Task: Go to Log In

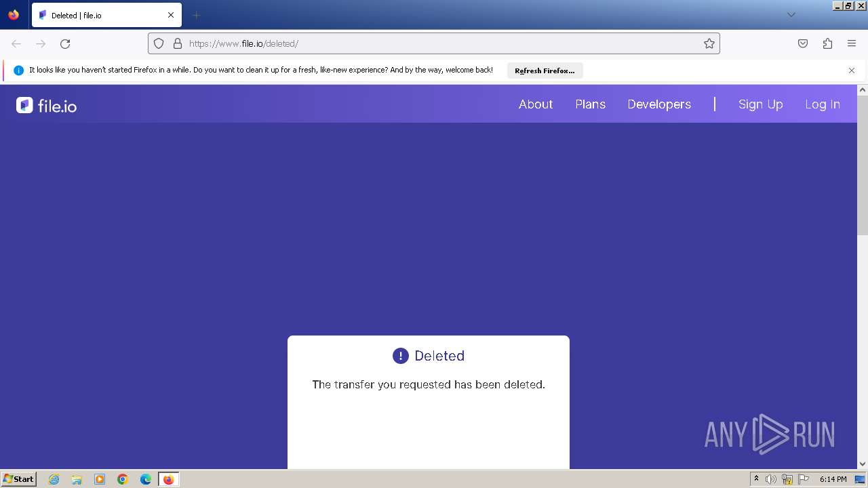Action: [x=822, y=104]
